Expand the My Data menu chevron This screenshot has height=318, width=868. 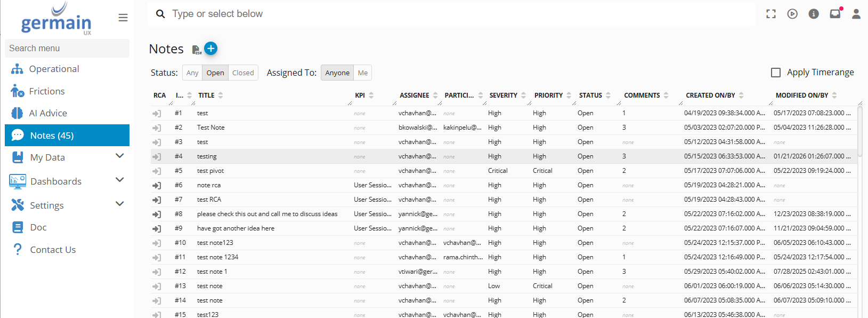(x=120, y=156)
